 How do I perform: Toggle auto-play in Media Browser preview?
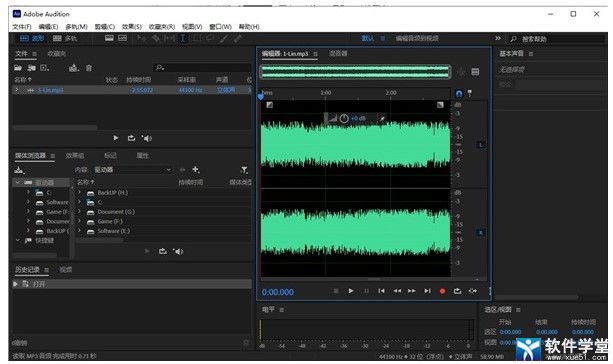pos(178,251)
